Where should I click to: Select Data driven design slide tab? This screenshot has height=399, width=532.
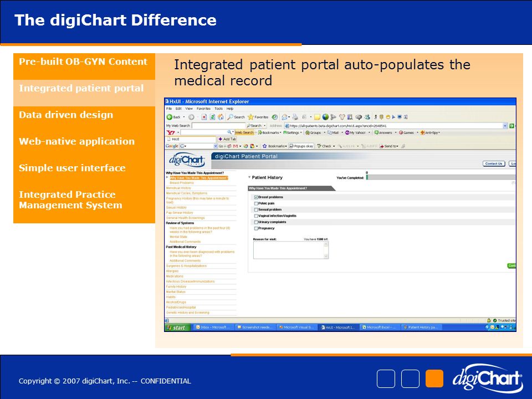[x=84, y=120]
